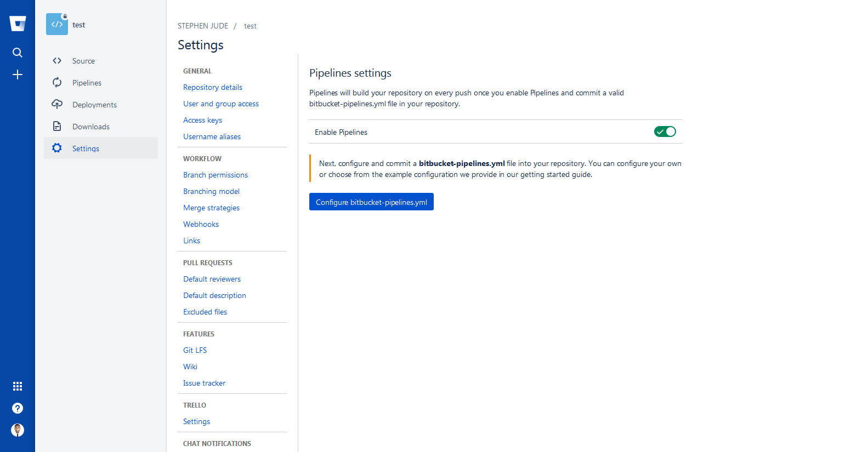The height and width of the screenshot is (452, 868).
Task: Open the app switcher grid icon
Action: pos(18,386)
